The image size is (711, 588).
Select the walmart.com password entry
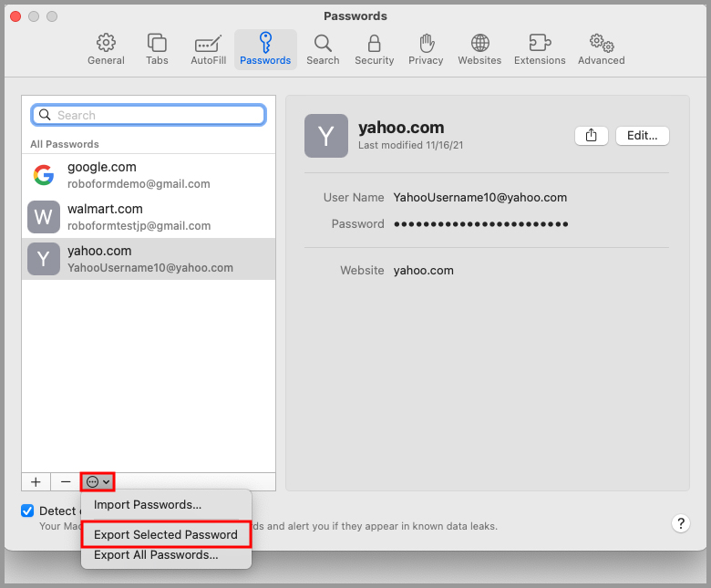149,217
